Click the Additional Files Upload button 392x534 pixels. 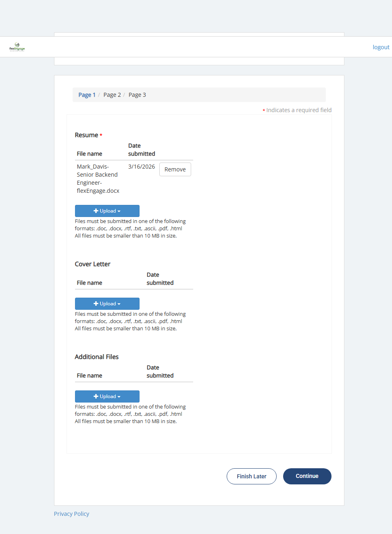(x=107, y=396)
